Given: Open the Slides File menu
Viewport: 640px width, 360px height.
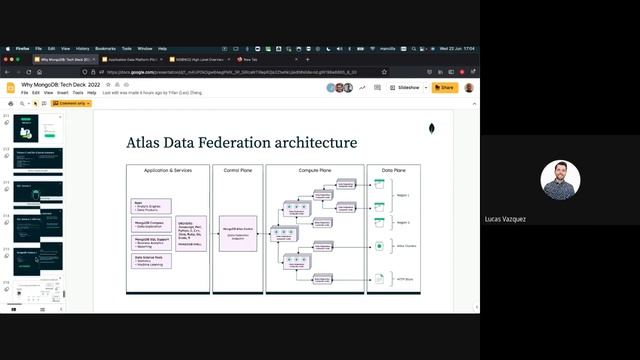Looking at the screenshot, I should coord(24,93).
